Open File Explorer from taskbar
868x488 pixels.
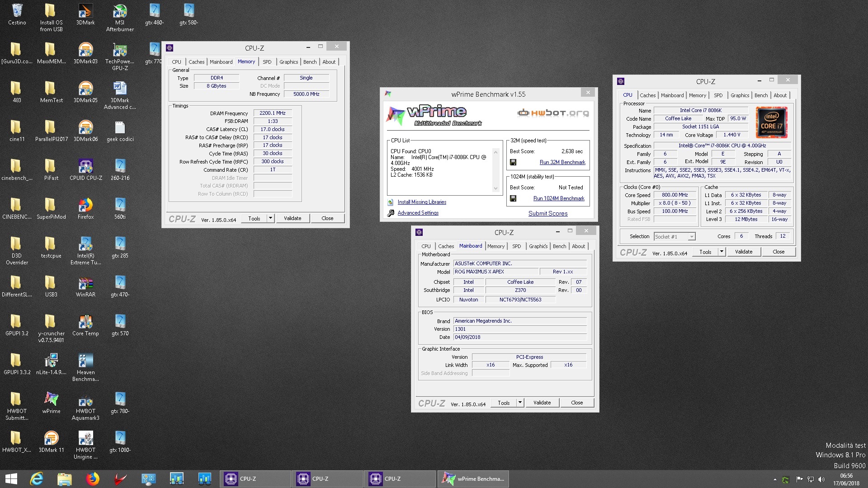64,479
